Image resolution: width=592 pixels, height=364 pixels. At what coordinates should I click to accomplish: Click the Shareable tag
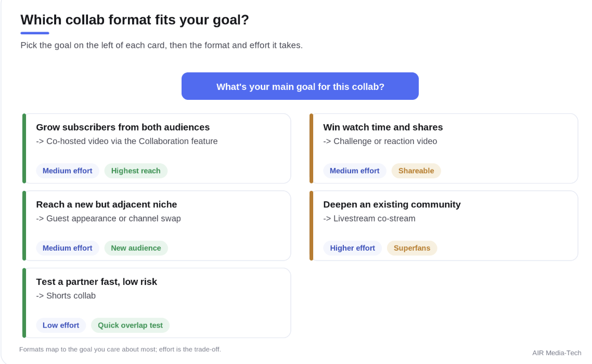pos(416,171)
